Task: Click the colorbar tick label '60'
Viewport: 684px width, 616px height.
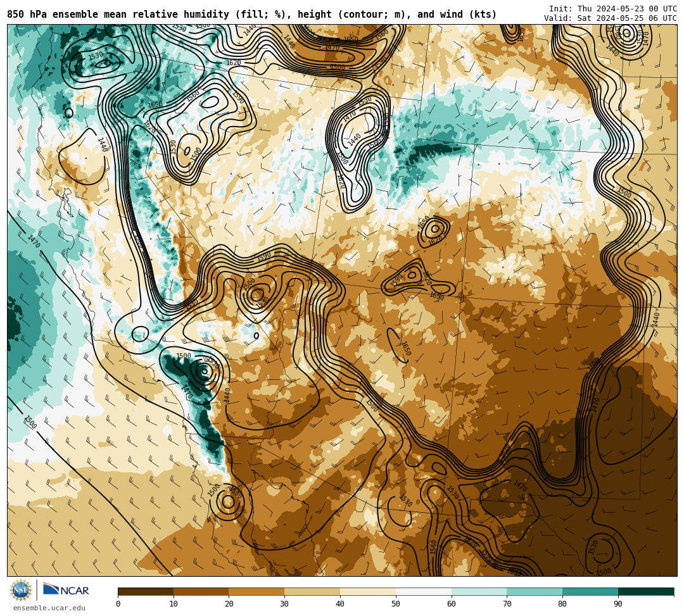Action: pos(452,604)
